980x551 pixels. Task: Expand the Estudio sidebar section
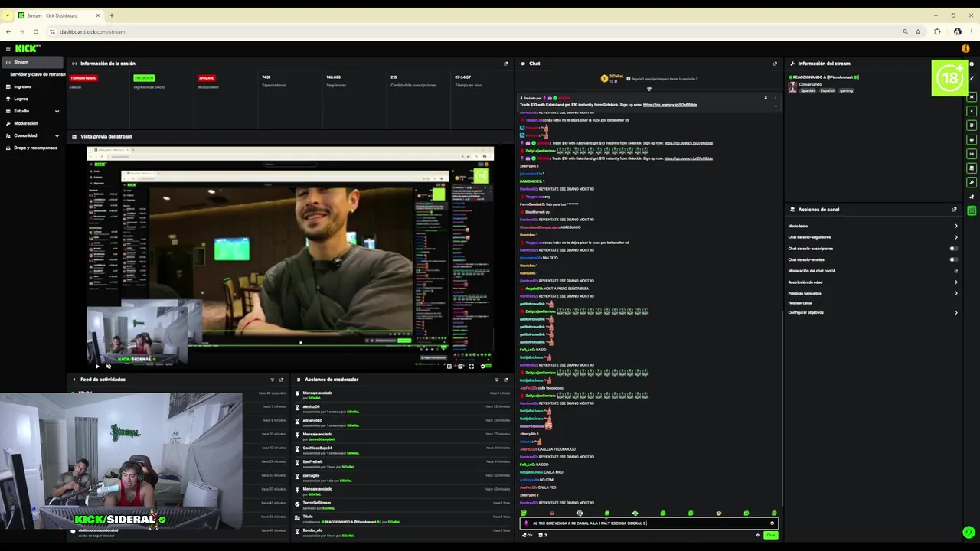point(31,111)
